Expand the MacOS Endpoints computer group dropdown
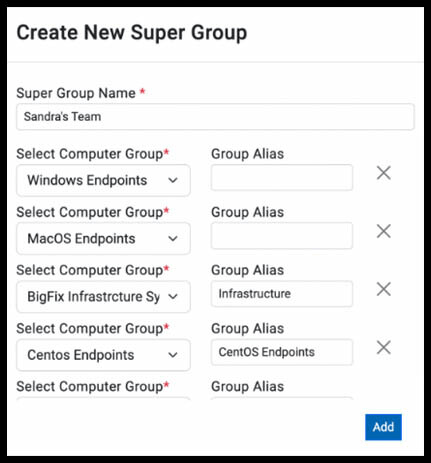The image size is (431, 463). tap(103, 239)
